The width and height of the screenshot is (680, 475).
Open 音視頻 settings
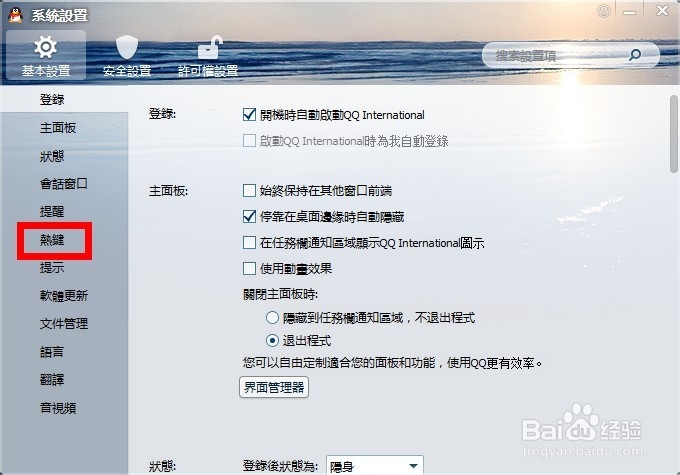tap(58, 408)
